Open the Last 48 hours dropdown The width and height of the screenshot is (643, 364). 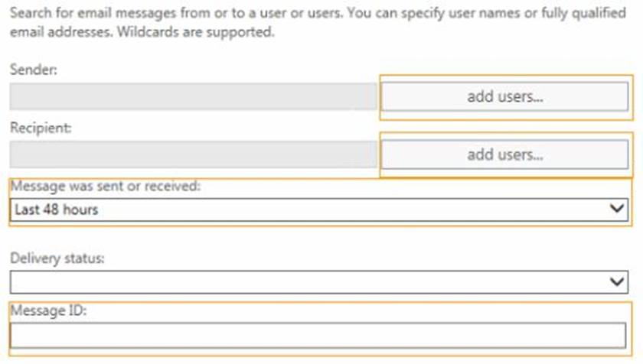(x=319, y=210)
